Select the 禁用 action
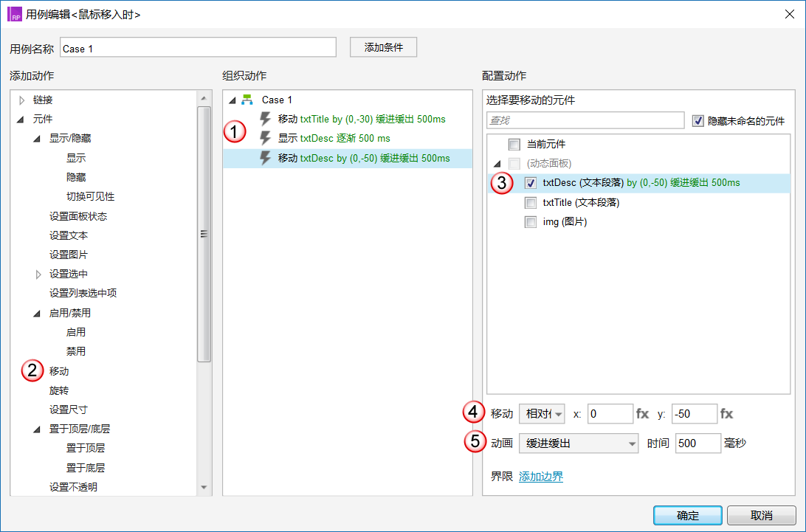806x532 pixels. tap(76, 351)
